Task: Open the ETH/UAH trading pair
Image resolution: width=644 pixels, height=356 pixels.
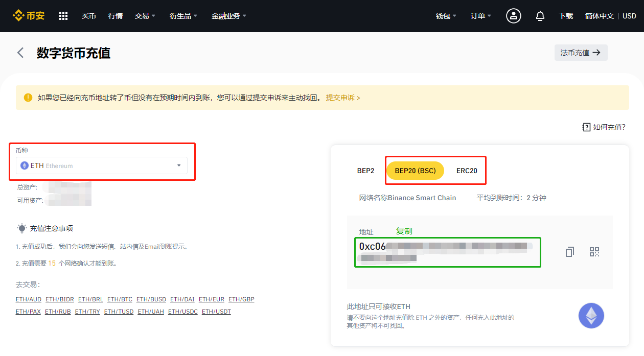Action: 151,312
